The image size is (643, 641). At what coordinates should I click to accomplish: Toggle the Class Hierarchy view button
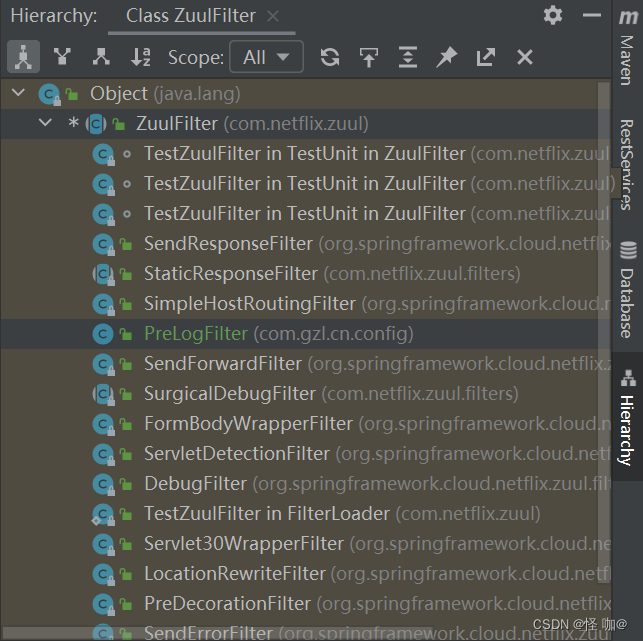point(23,57)
